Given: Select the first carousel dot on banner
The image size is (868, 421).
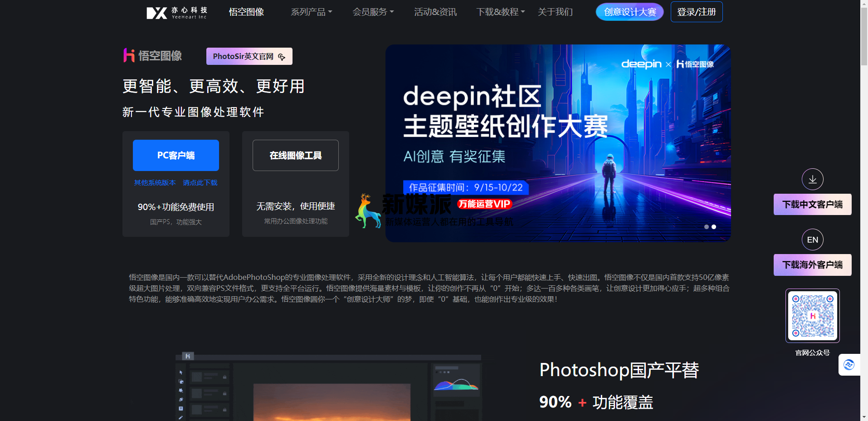Looking at the screenshot, I should tap(706, 227).
